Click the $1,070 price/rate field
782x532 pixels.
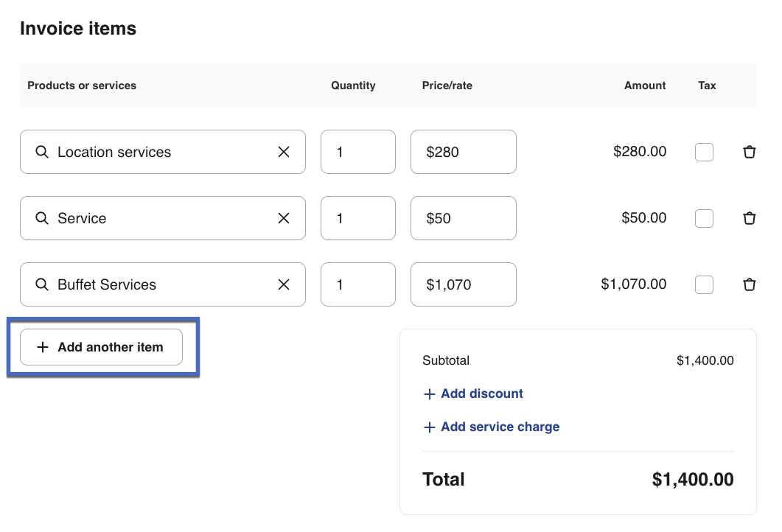tap(463, 285)
